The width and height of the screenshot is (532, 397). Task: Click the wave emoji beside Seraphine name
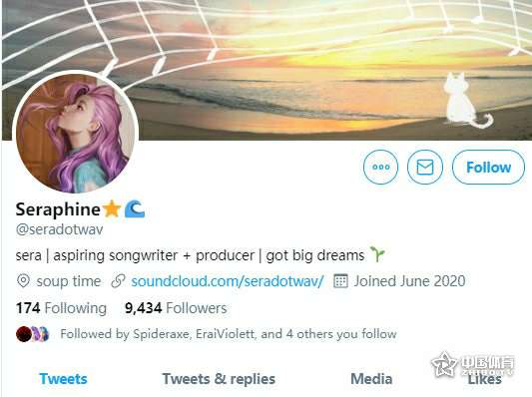tap(135, 208)
